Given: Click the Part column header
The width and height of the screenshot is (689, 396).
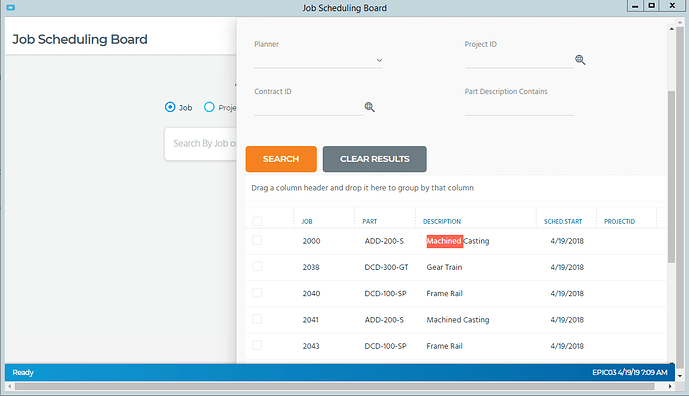Looking at the screenshot, I should [x=370, y=222].
